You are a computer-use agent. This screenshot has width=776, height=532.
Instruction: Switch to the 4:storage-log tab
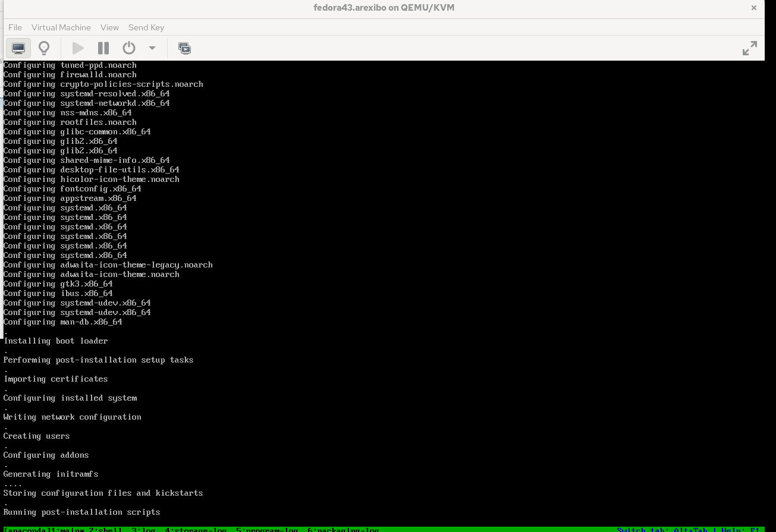[196, 530]
